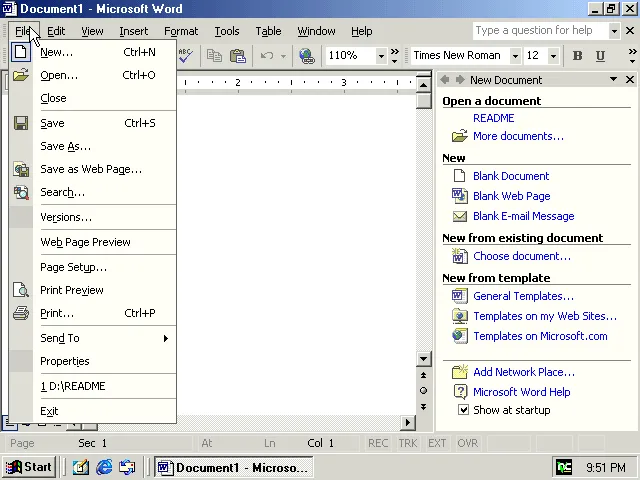This screenshot has height=480, width=640.
Task: Click the Spelling and Grammar check icon
Action: coord(186,56)
